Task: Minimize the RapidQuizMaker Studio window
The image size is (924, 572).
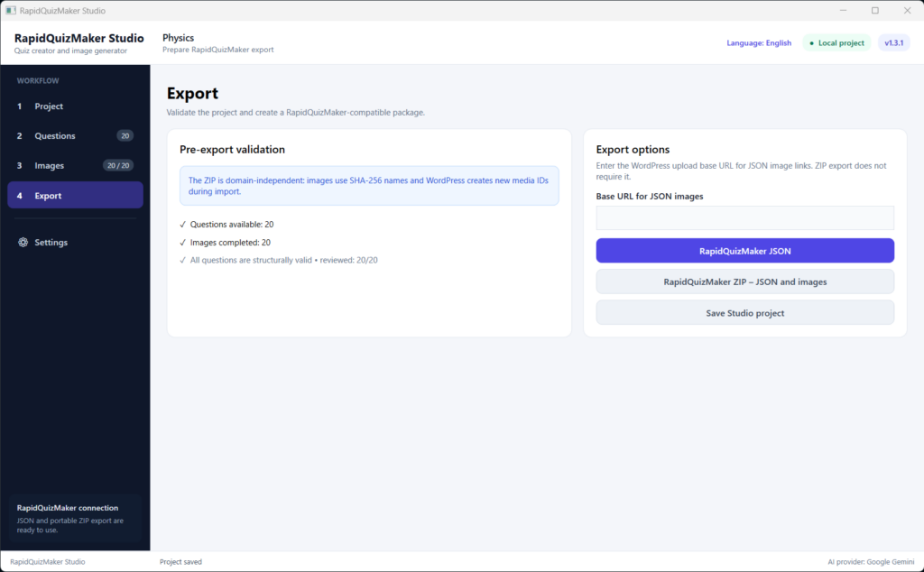Action: pyautogui.click(x=844, y=11)
